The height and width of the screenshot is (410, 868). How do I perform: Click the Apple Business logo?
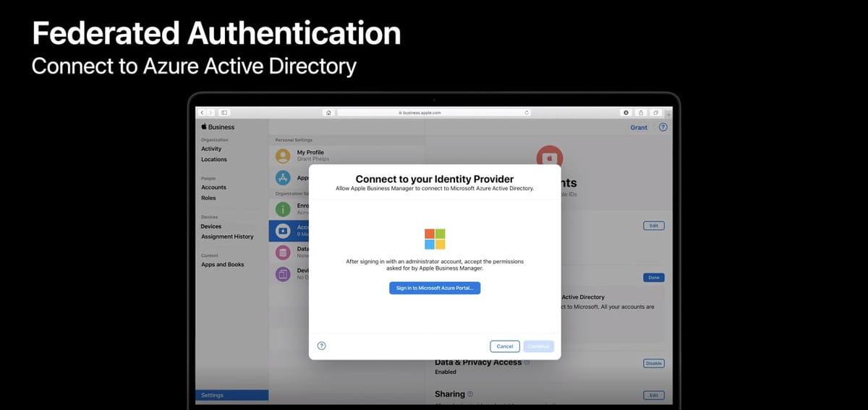coord(218,127)
